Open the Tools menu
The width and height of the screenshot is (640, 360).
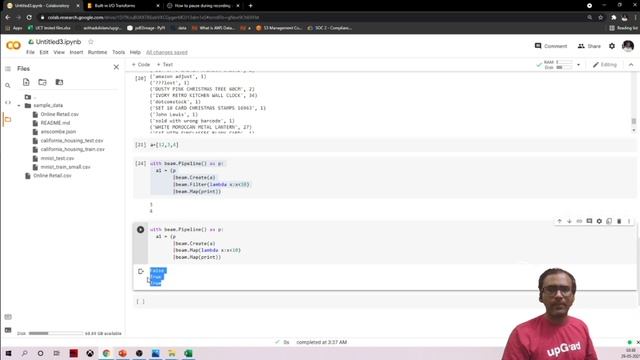[x=118, y=52]
